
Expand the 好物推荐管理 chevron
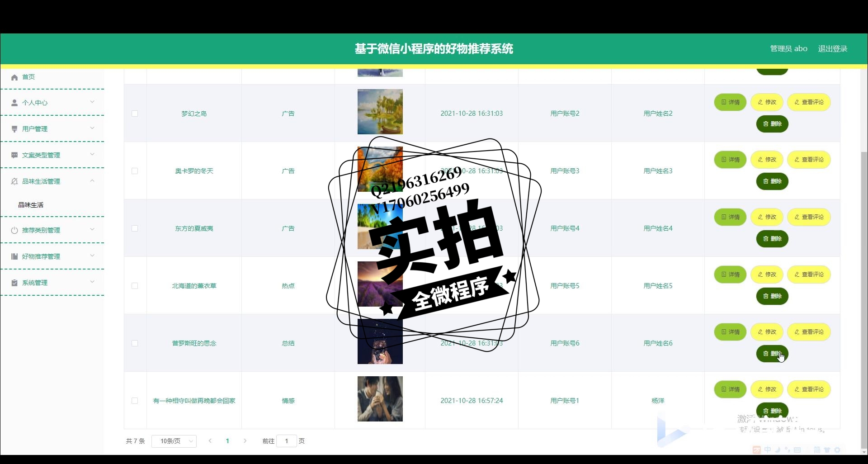tap(92, 256)
